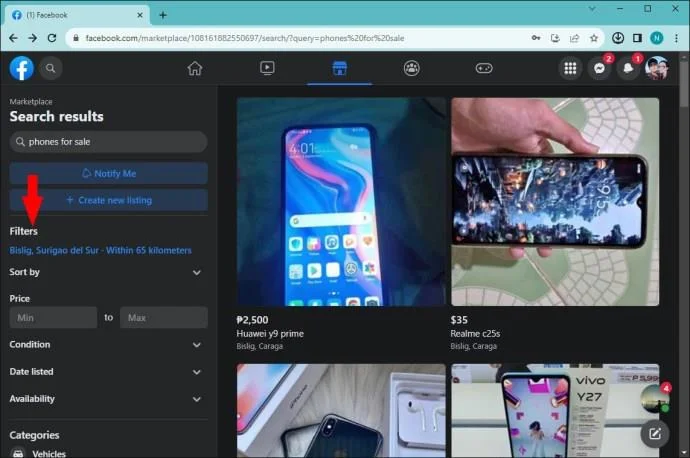This screenshot has width=690, height=458.
Task: Open the account profile picture menu
Action: pos(657,68)
